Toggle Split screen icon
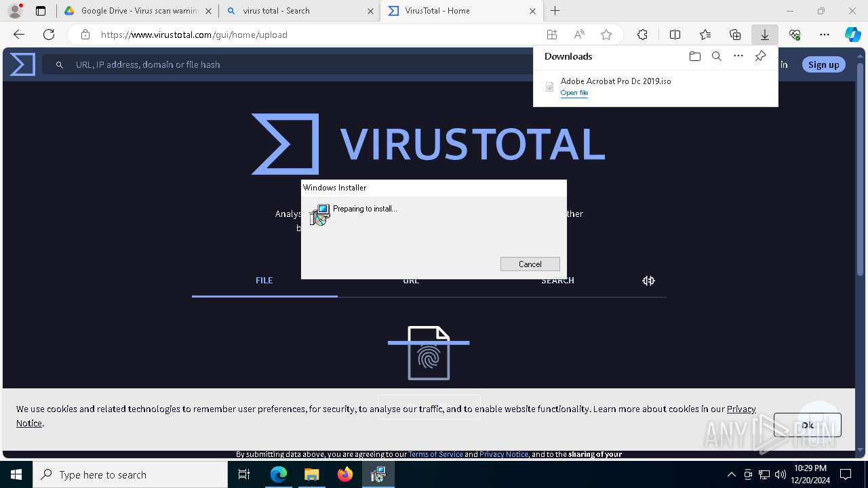 (x=675, y=35)
